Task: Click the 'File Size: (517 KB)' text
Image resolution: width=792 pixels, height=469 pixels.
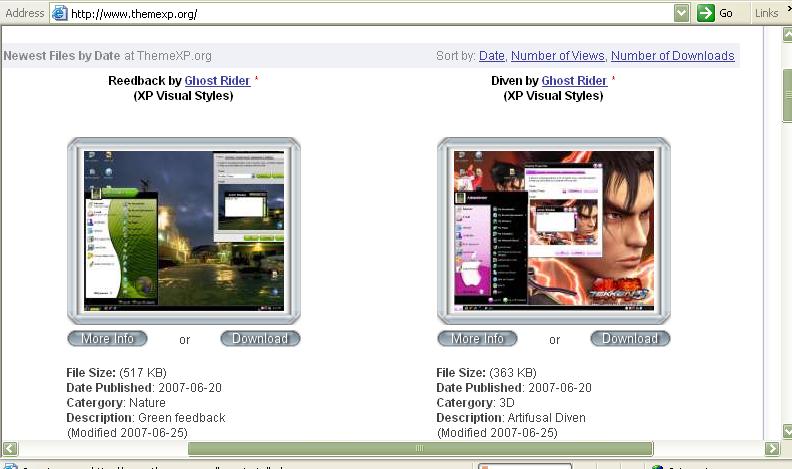Action: (116, 373)
